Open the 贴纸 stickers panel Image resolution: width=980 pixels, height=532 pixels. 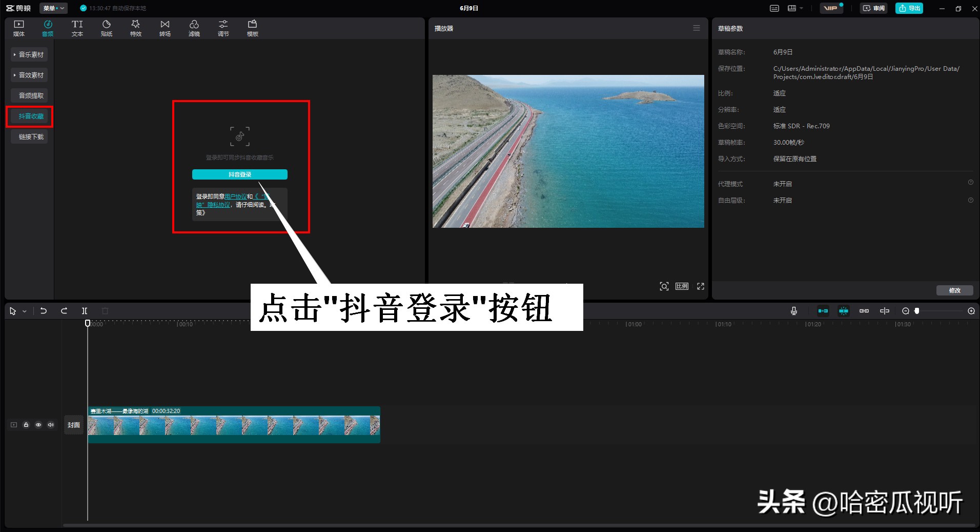click(x=107, y=28)
